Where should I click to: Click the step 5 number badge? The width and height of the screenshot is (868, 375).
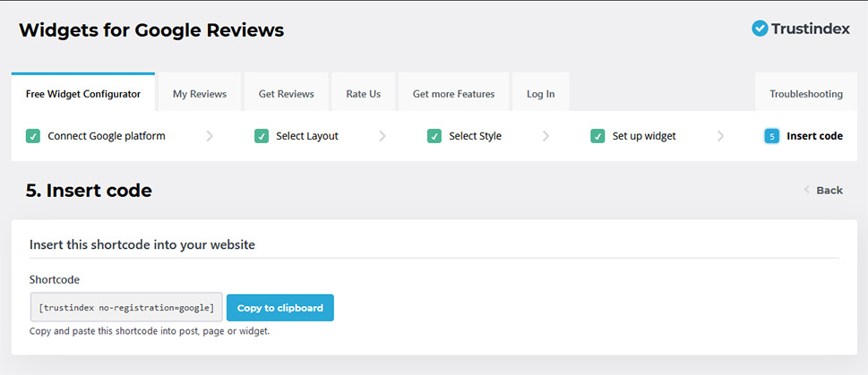771,136
